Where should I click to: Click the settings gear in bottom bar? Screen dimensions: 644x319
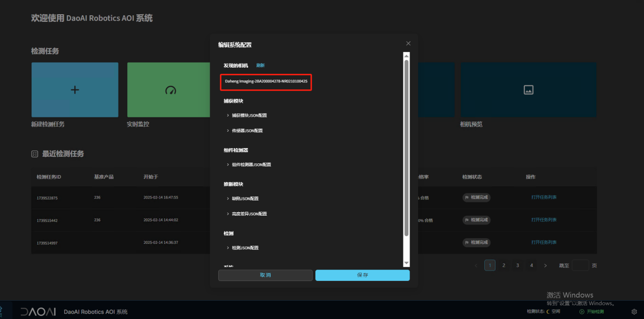click(634, 311)
